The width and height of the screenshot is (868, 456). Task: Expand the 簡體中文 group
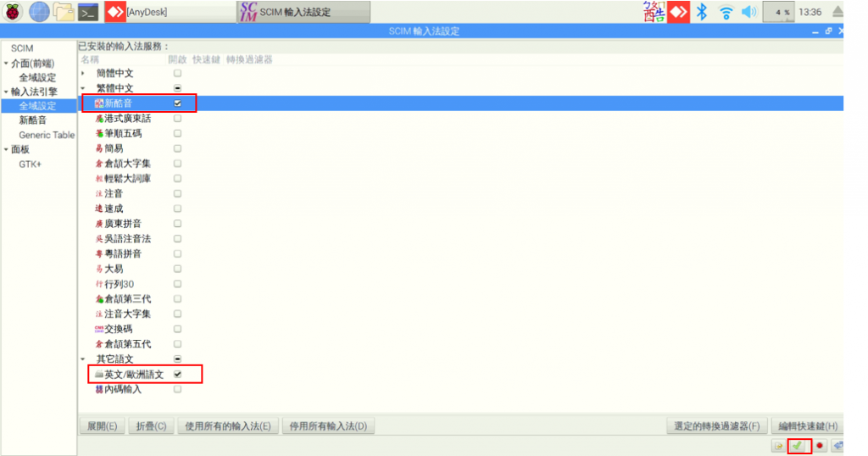pyautogui.click(x=83, y=73)
